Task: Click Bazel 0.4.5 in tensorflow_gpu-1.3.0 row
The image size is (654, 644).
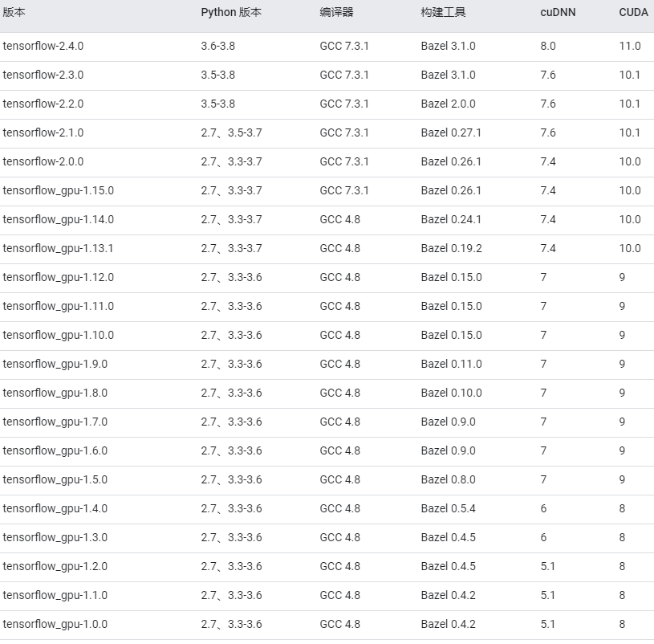Action: (x=449, y=537)
